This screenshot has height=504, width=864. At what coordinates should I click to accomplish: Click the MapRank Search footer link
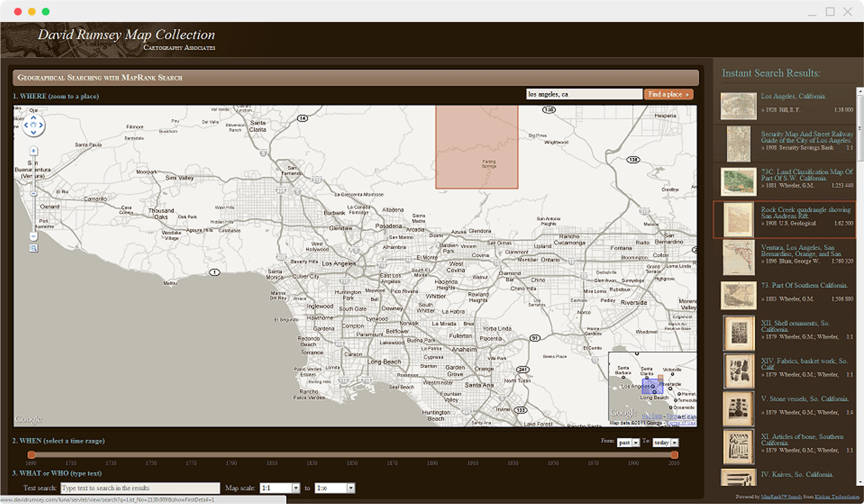781,497
